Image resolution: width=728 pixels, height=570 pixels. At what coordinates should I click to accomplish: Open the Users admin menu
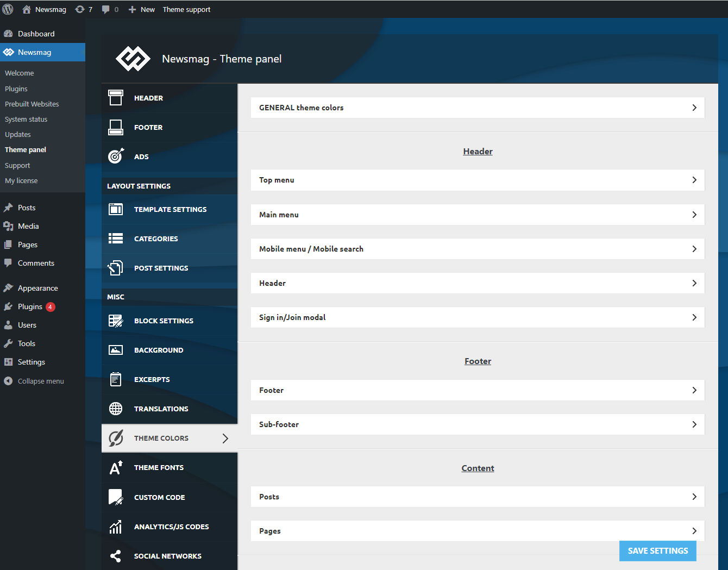coord(27,325)
